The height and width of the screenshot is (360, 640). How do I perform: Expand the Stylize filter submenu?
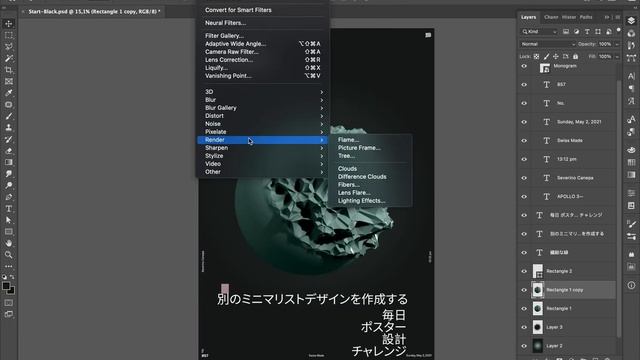pos(263,156)
